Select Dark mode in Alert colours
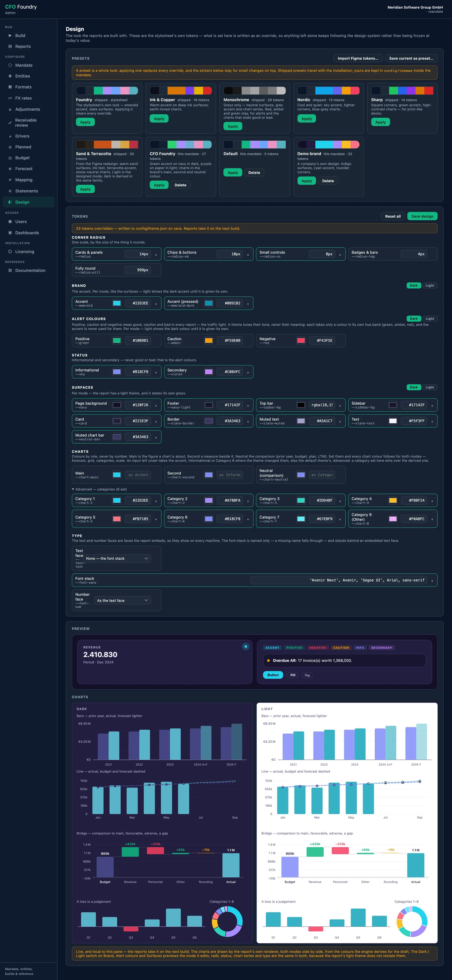Viewport: 452px width, 980px height. [413, 319]
